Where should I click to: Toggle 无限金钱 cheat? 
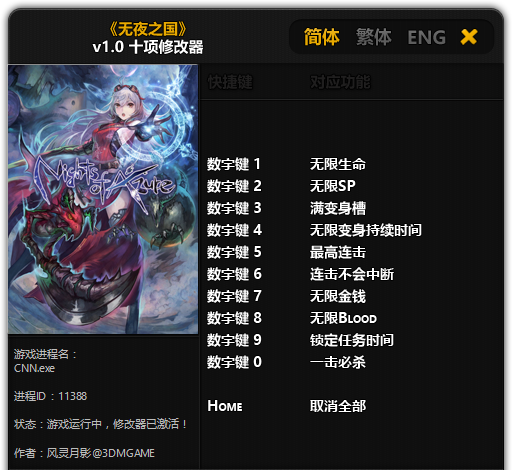[x=338, y=296]
